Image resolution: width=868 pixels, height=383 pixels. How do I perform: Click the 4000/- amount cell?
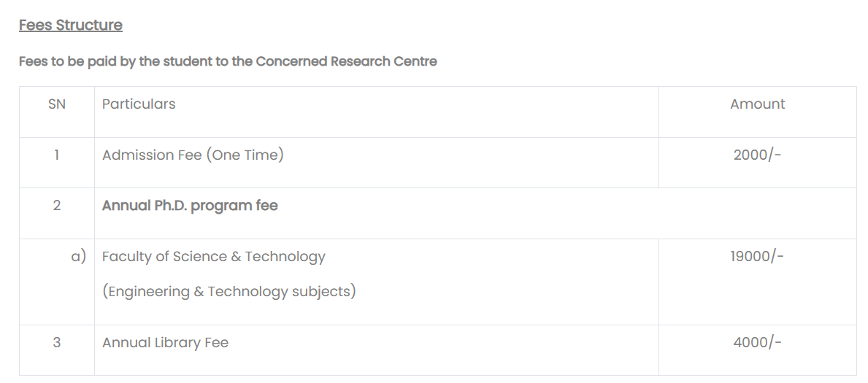(757, 342)
